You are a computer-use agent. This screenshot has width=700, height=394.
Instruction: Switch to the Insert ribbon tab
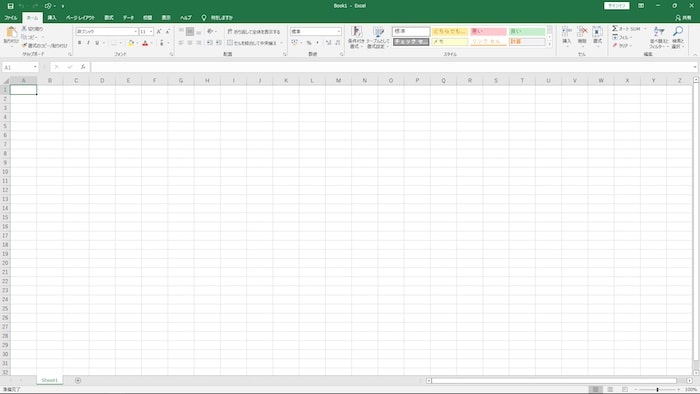(52, 18)
